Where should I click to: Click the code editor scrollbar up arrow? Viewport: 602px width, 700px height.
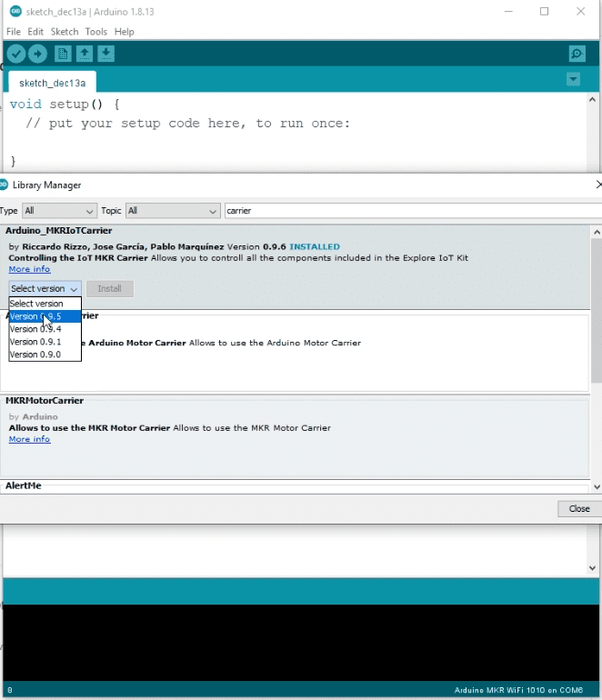592,100
